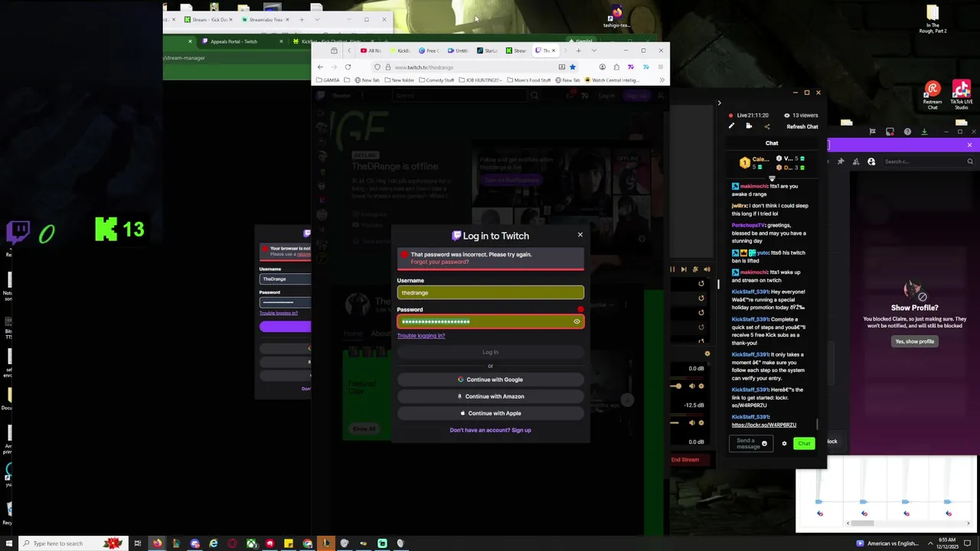Open the Firefox hamburger application menu
The width and height of the screenshot is (980, 551).
coord(660,67)
